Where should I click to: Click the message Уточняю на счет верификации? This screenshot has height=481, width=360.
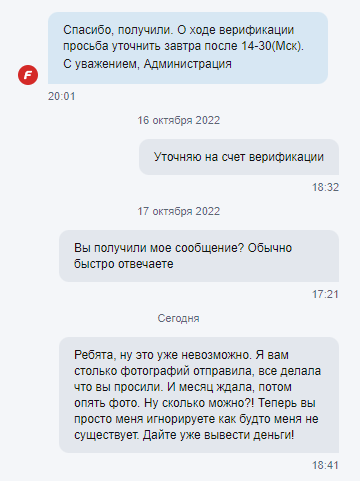239,157
